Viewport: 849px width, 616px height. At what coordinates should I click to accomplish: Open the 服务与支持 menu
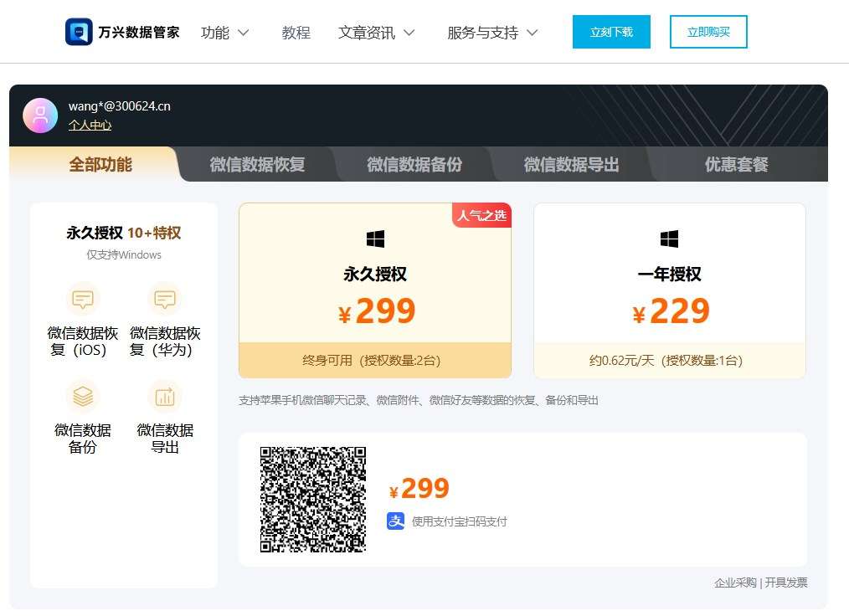coord(482,33)
